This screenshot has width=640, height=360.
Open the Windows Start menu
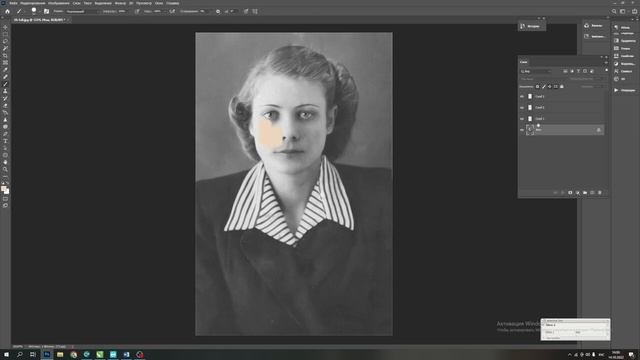tap(6, 354)
